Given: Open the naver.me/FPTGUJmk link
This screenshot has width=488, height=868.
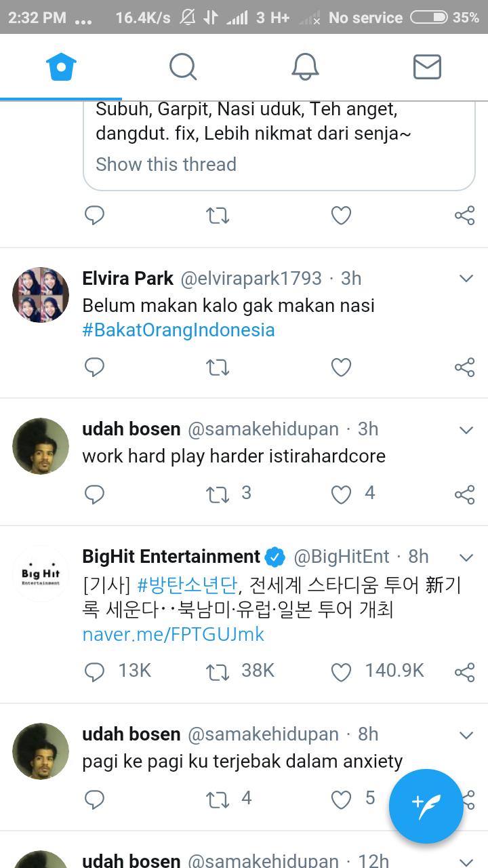Looking at the screenshot, I should click(x=173, y=634).
